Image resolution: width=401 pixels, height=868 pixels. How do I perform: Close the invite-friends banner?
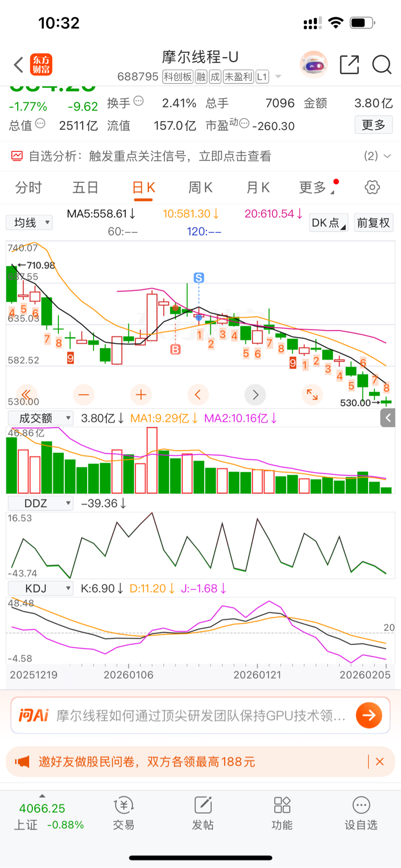tap(380, 761)
